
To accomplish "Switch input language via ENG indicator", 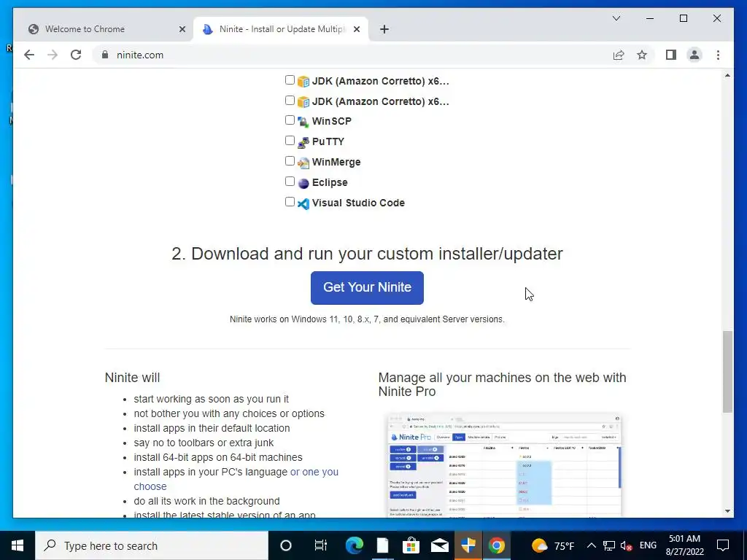I will tap(648, 545).
